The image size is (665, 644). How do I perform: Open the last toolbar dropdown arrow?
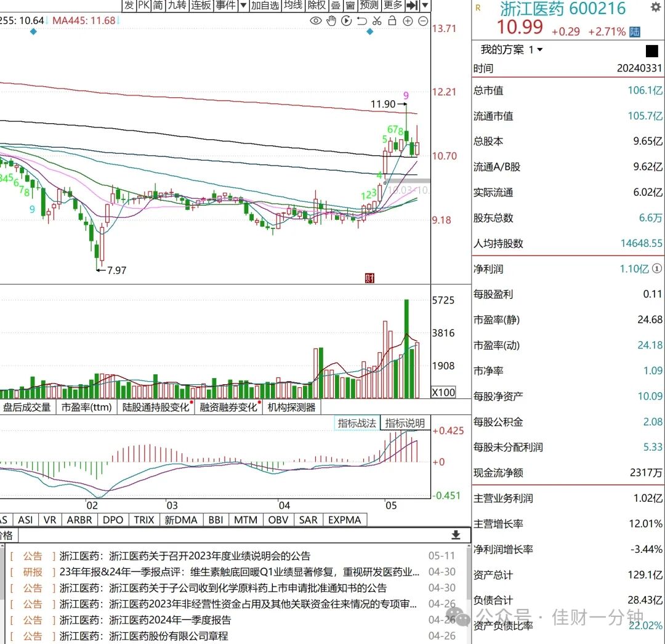coord(425,6)
